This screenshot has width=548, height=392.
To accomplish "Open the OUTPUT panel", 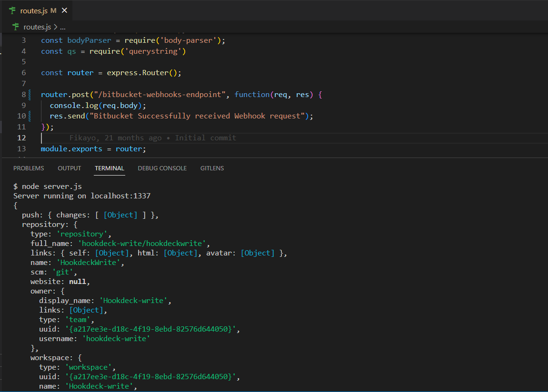I will point(69,168).
